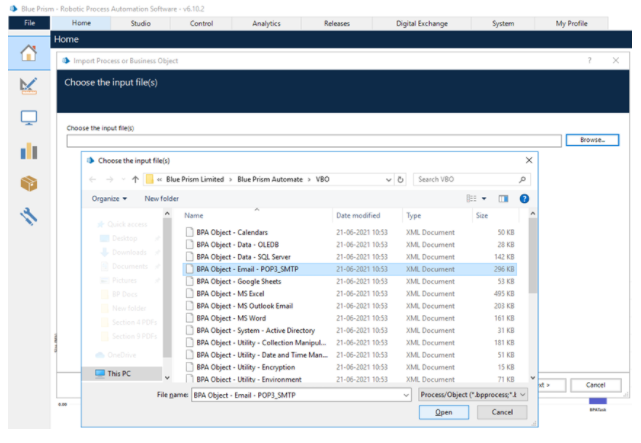
Task: Click help question mark in Import window
Action: [x=589, y=60]
